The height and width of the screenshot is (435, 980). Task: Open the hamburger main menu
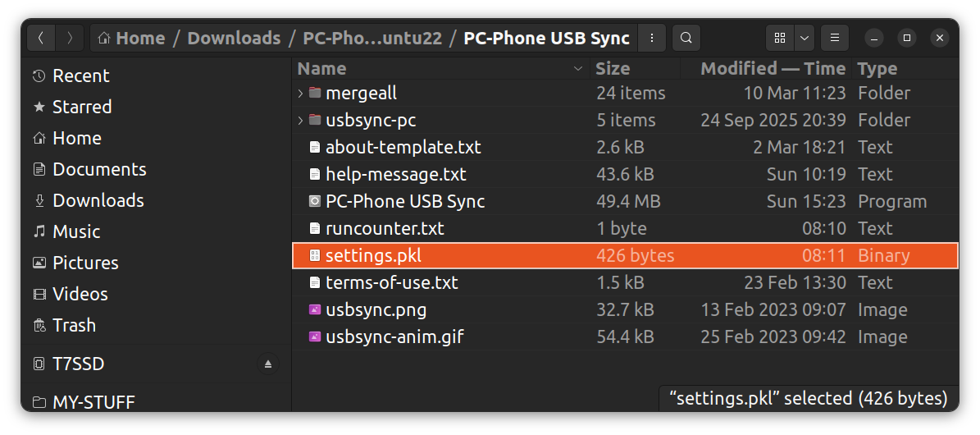click(x=834, y=38)
